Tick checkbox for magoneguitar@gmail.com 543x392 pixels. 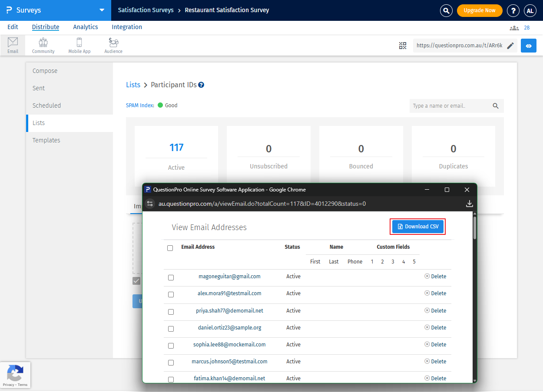pos(171,277)
